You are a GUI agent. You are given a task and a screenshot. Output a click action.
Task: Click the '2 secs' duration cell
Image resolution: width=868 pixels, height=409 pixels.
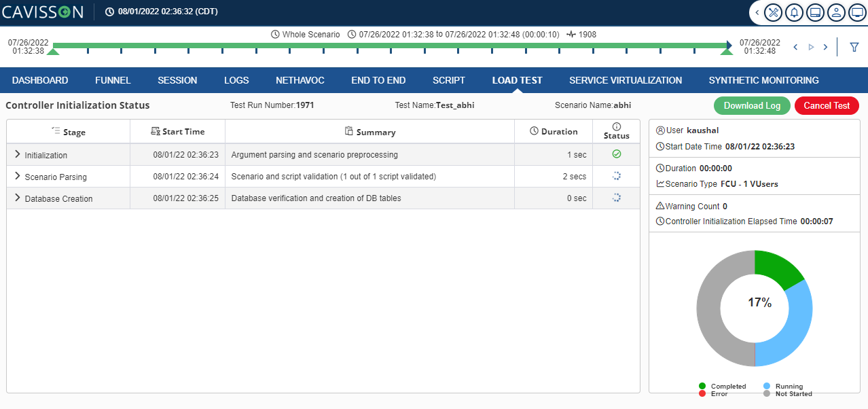575,177
